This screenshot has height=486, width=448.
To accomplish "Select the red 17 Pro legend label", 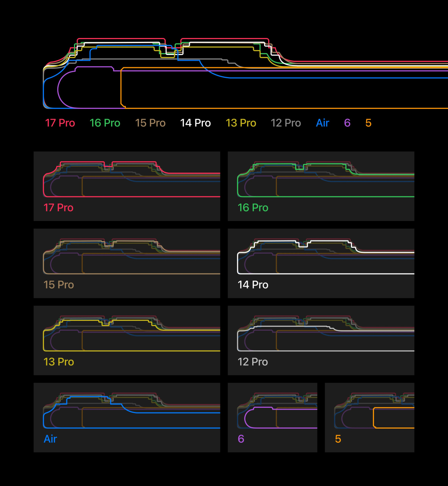I will [60, 123].
